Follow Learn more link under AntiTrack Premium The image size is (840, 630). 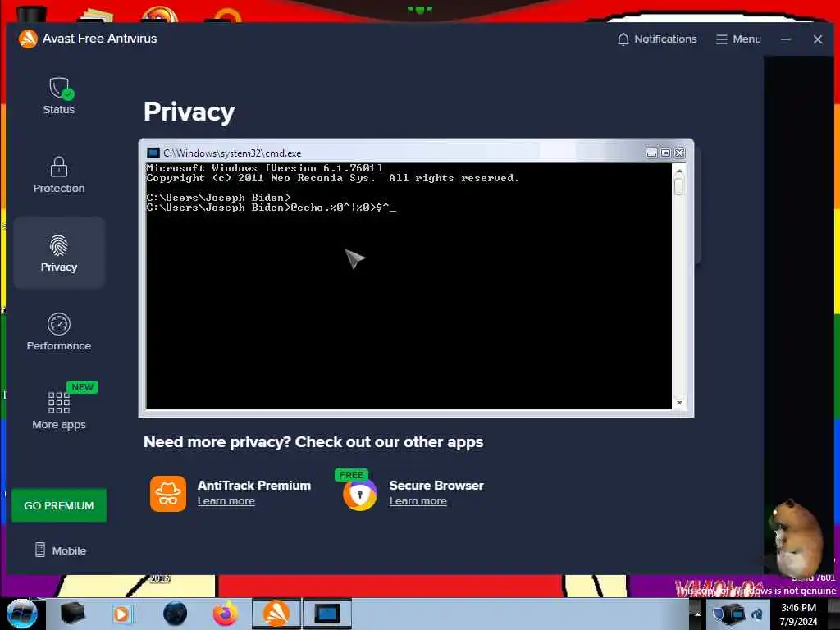pos(226,501)
